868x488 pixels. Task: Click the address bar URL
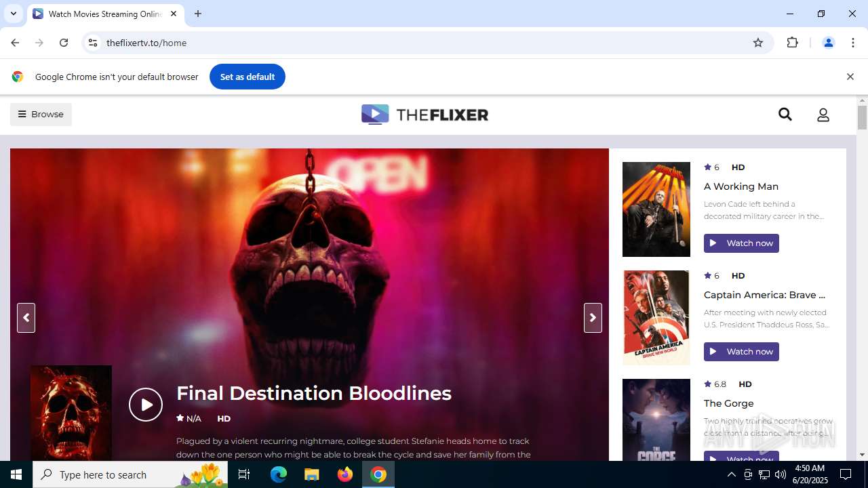(146, 43)
